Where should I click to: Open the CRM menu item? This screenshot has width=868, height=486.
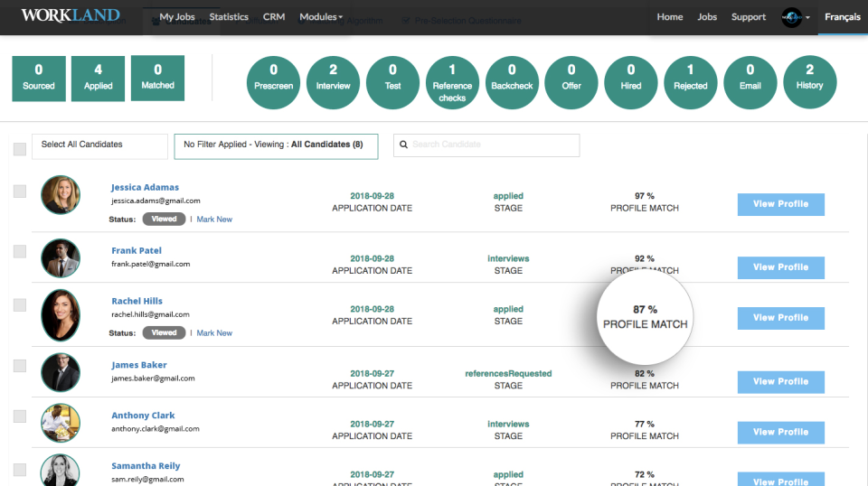(x=274, y=16)
